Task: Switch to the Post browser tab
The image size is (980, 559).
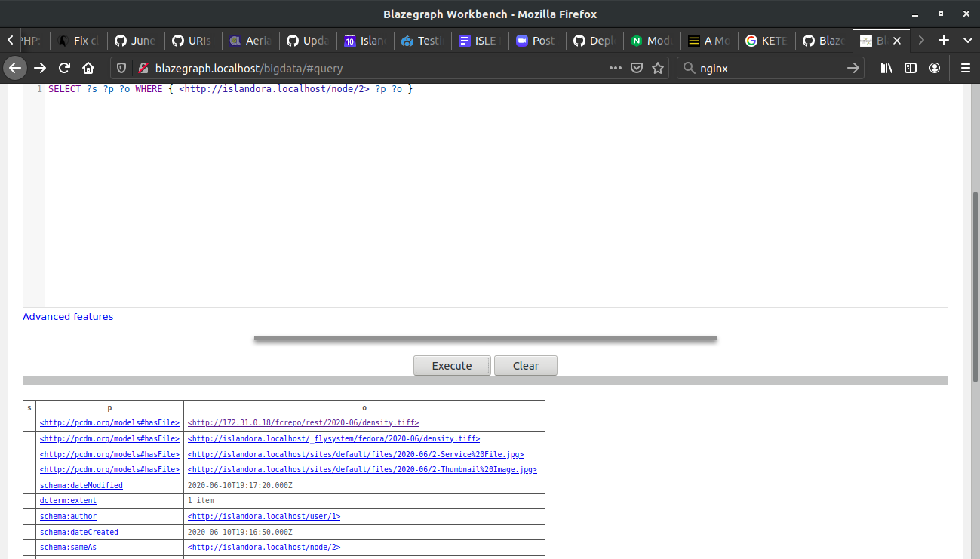Action: (x=537, y=41)
